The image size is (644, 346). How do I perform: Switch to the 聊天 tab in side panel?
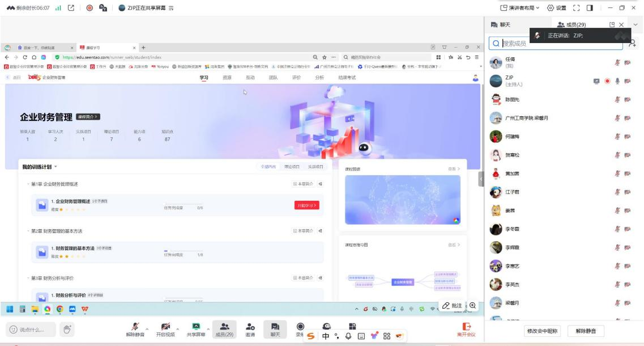[501, 25]
